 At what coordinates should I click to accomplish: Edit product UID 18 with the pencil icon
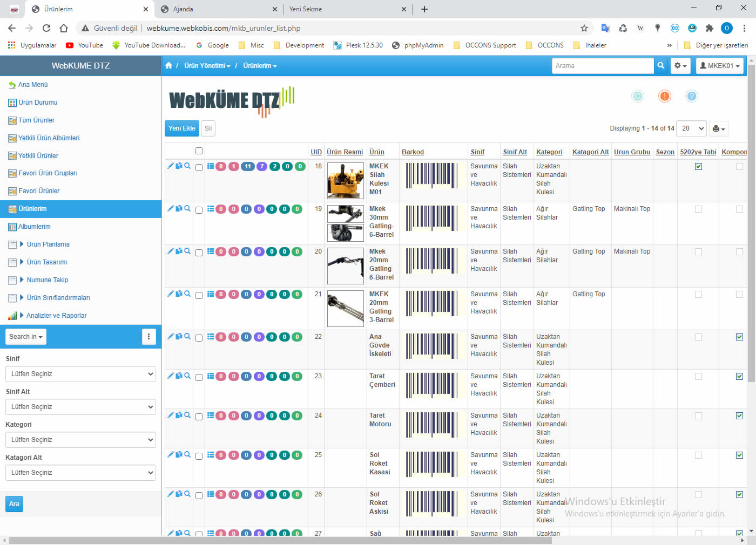point(171,166)
